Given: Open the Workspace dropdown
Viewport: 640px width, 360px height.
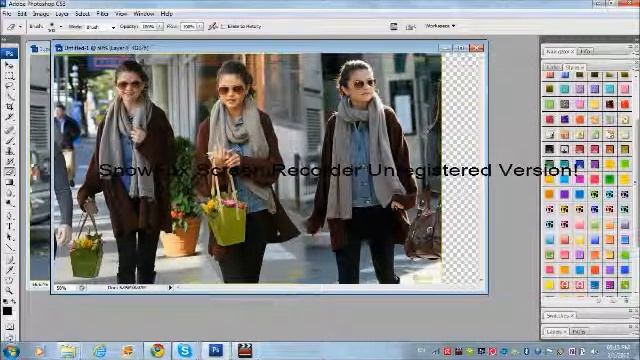Looking at the screenshot, I should point(440,26).
